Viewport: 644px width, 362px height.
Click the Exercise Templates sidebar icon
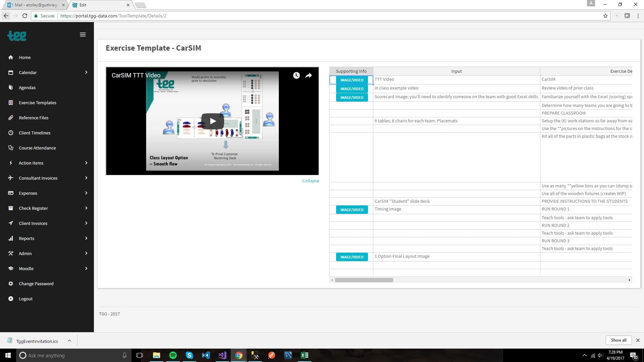(11, 103)
